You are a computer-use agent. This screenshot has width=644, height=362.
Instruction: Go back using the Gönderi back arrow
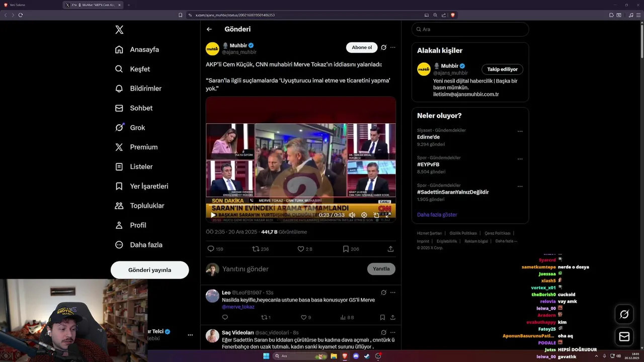click(209, 29)
